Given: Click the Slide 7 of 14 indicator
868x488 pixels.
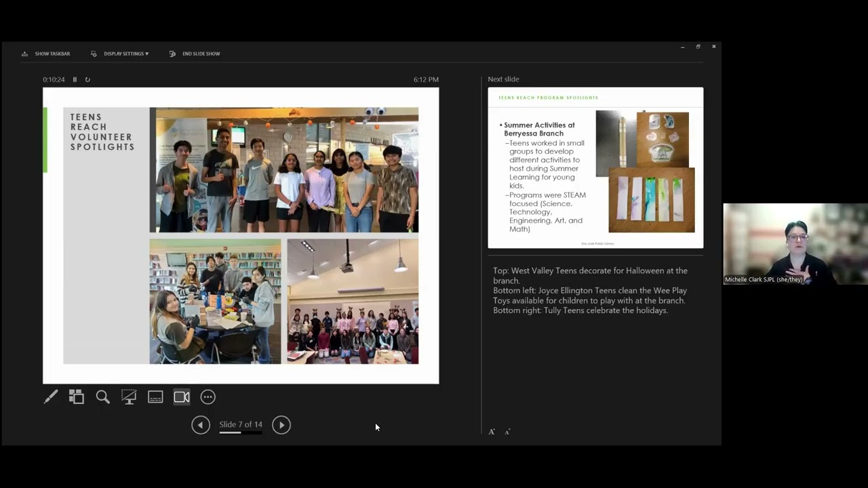Looking at the screenshot, I should [241, 424].
